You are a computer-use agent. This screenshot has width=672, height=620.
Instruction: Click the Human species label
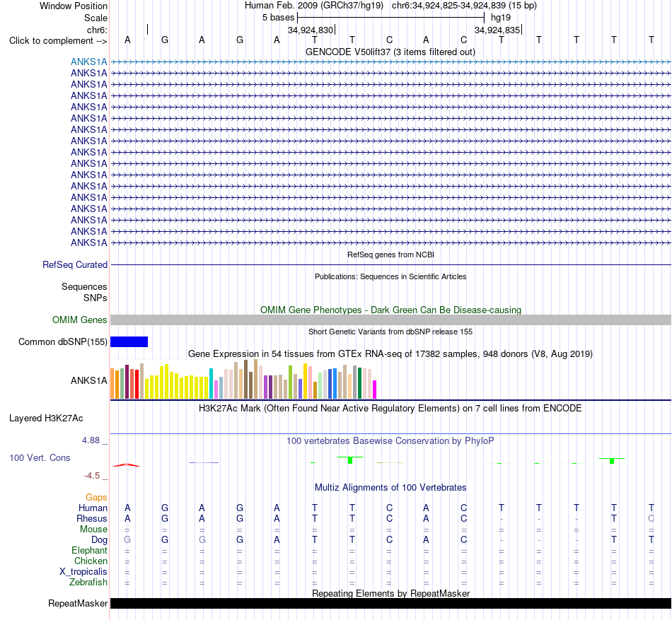tap(93, 508)
